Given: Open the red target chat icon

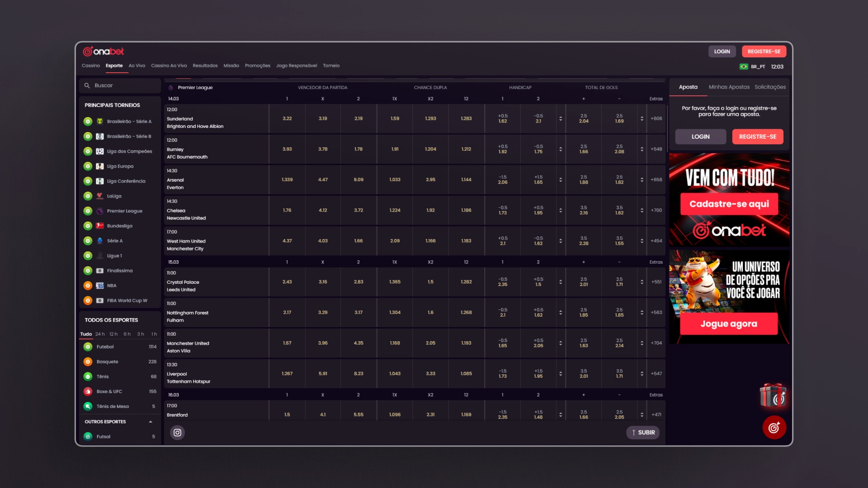Looking at the screenshot, I should 774,427.
